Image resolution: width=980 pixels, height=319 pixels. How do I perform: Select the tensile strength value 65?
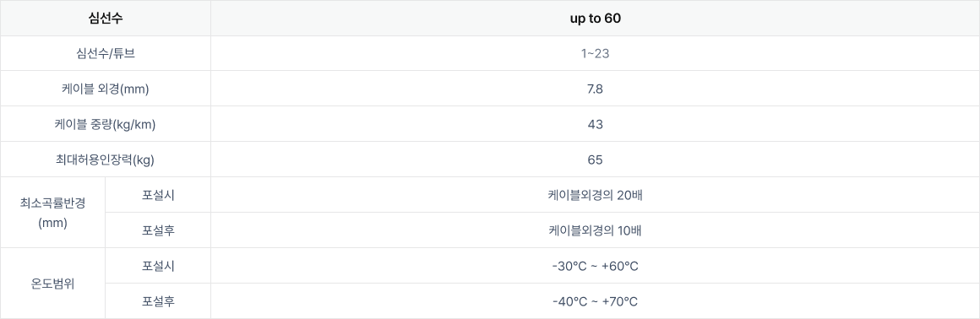click(595, 159)
